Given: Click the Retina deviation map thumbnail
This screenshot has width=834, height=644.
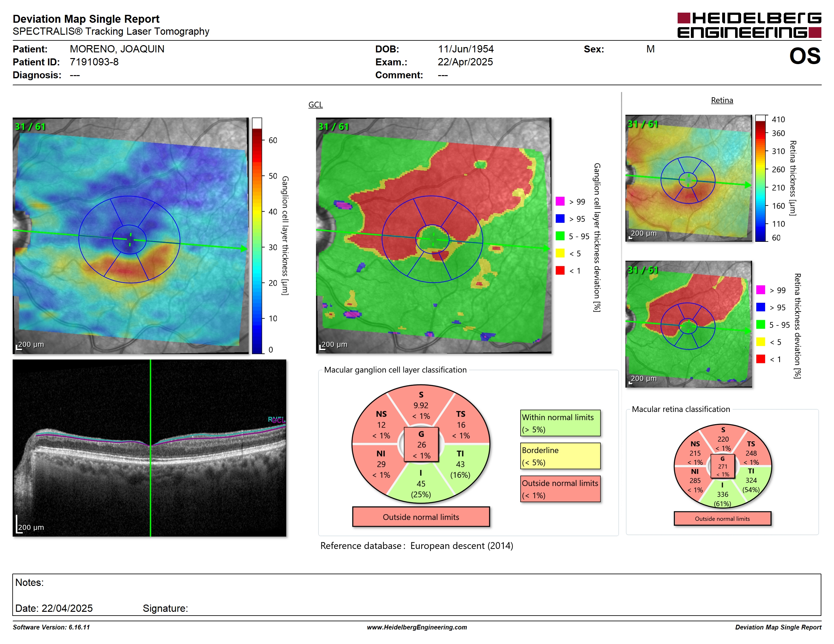Looking at the screenshot, I should point(688,324).
